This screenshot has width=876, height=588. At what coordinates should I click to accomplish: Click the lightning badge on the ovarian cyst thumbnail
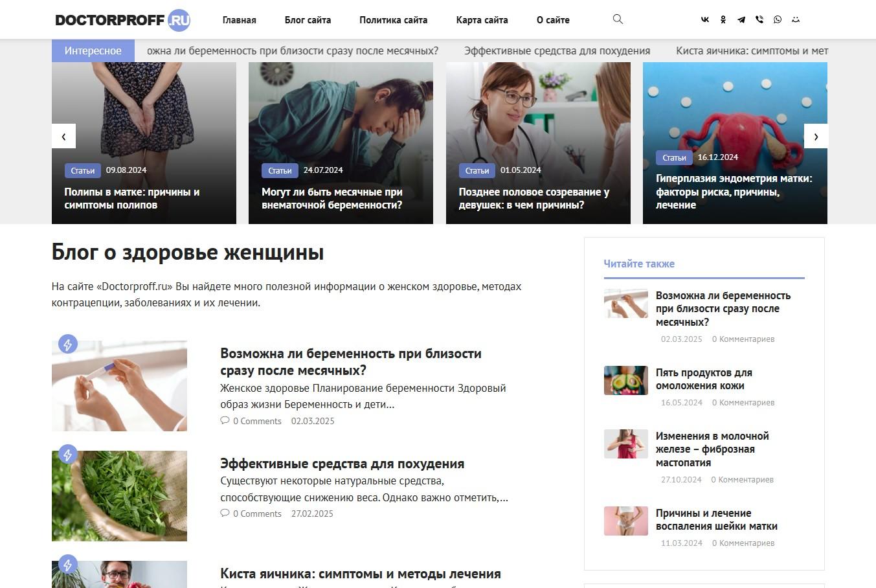point(68,564)
